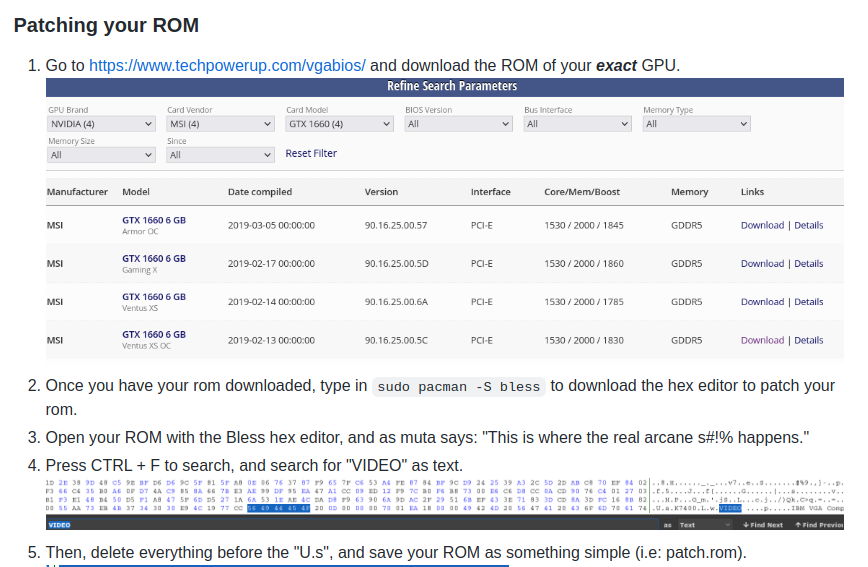Expand the Memory Size dropdown

click(101, 155)
